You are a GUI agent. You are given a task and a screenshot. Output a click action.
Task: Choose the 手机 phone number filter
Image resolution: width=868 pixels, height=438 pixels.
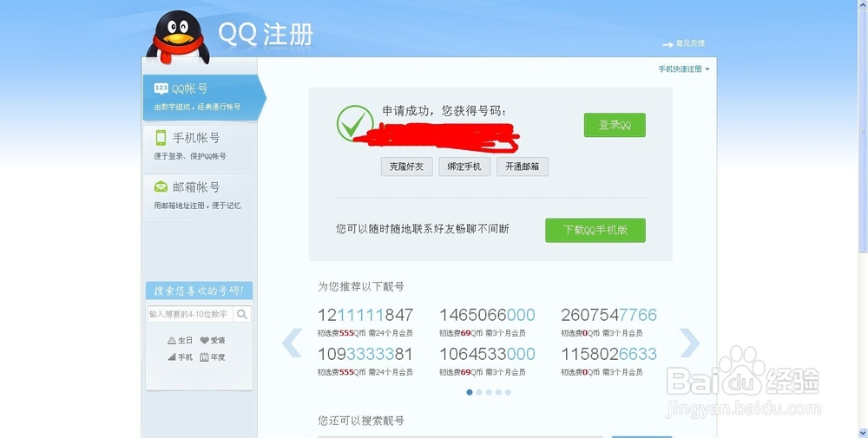pyautogui.click(x=180, y=357)
